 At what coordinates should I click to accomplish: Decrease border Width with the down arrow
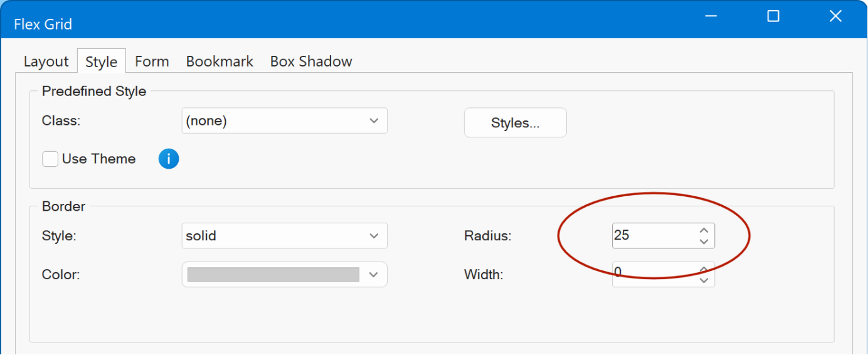pyautogui.click(x=704, y=280)
